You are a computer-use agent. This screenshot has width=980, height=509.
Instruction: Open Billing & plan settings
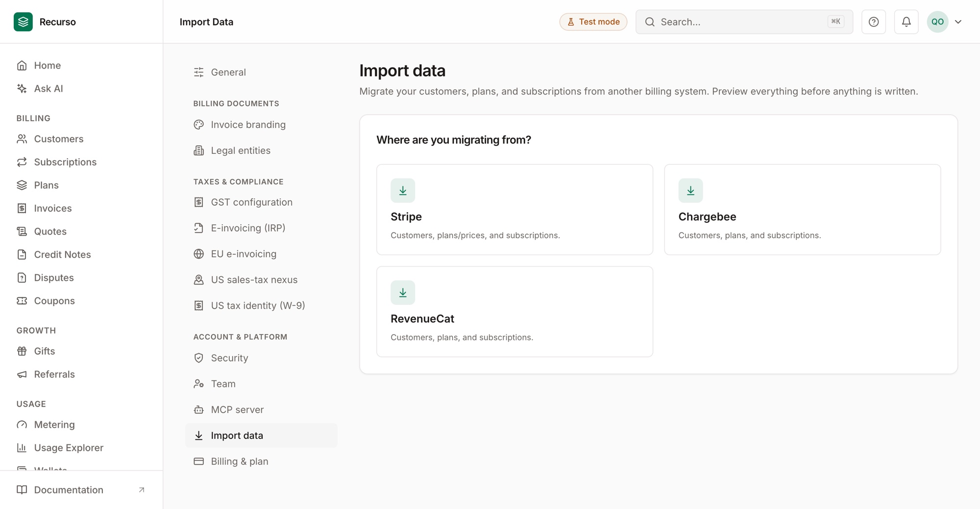coord(261,461)
